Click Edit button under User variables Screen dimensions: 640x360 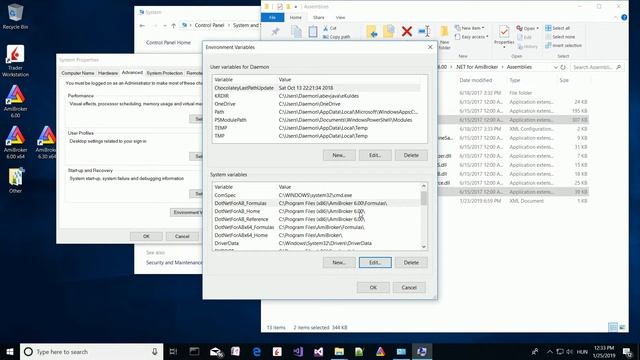pyautogui.click(x=375, y=155)
